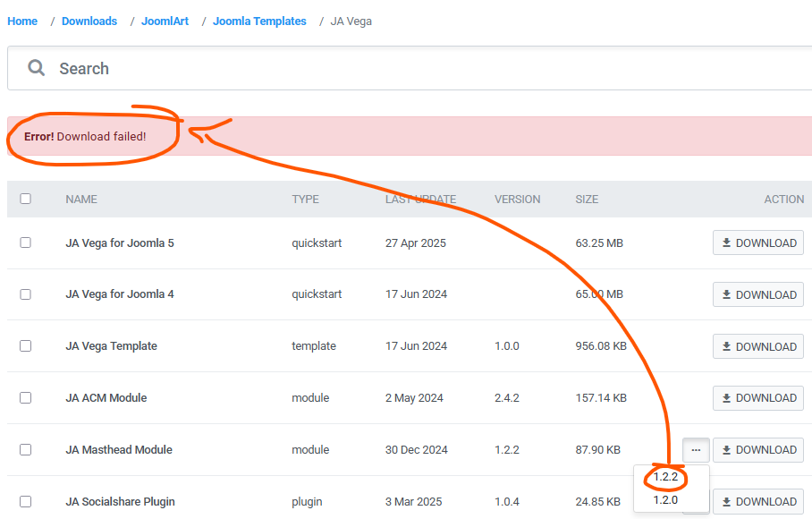Click the 30 Dec 2024 date cell

pyautogui.click(x=417, y=449)
